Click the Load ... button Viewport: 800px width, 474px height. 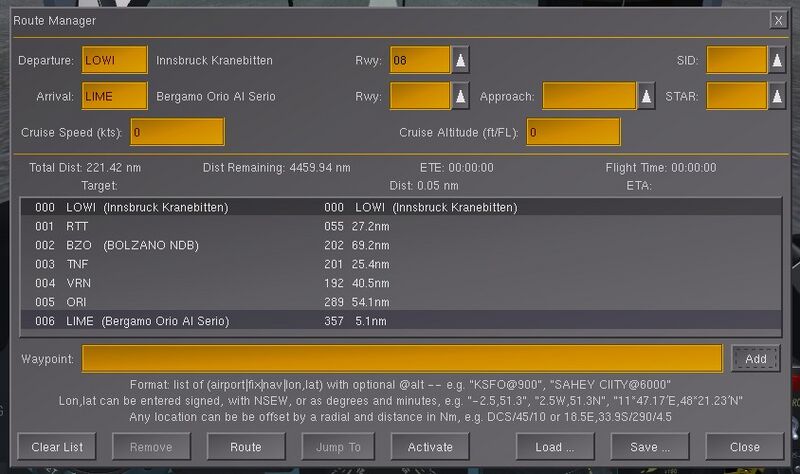pyautogui.click(x=555, y=447)
